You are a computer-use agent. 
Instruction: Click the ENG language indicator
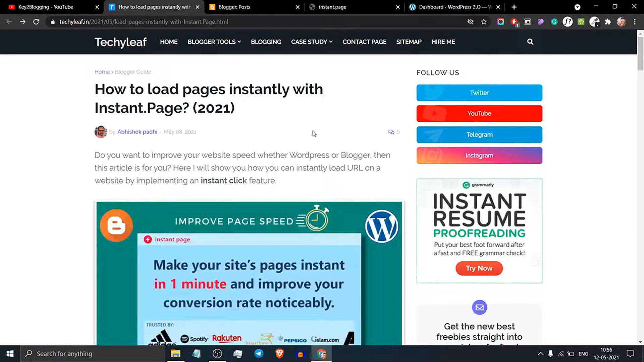[x=583, y=354]
